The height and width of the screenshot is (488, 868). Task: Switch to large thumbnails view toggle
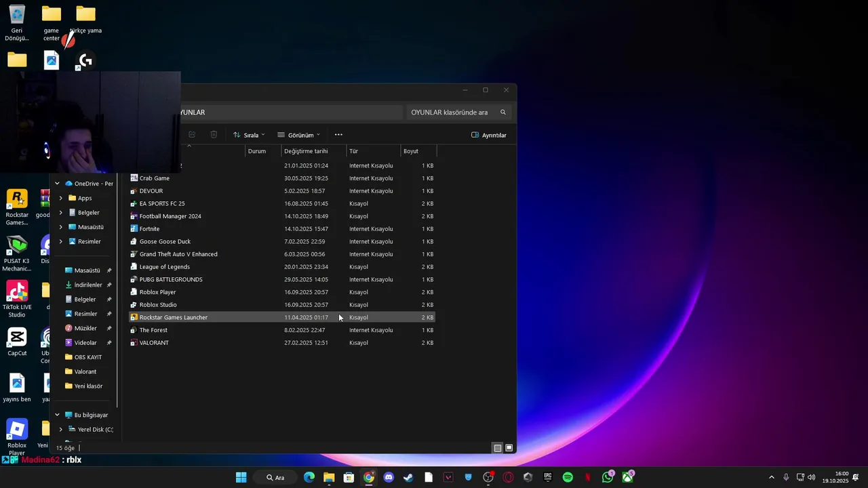click(x=509, y=448)
